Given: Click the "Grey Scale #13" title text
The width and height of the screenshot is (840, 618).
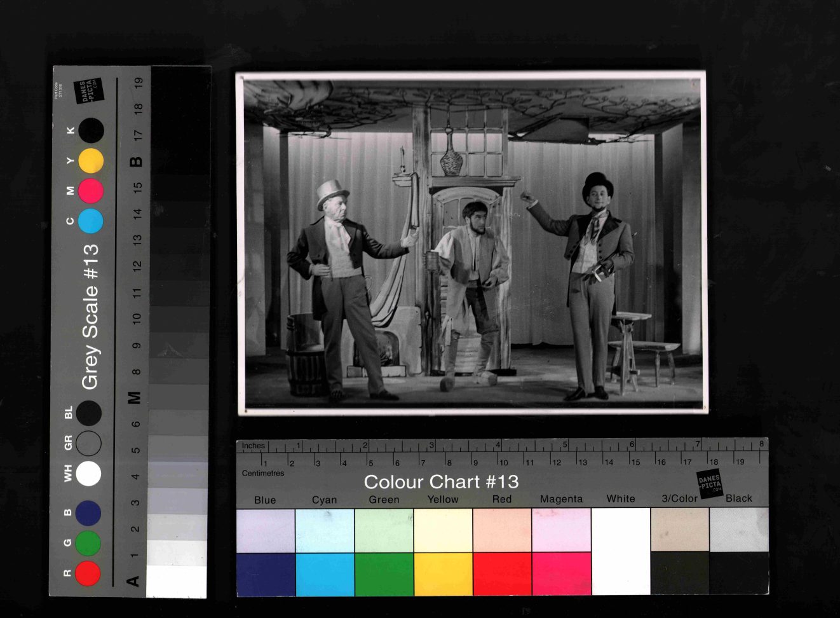Looking at the screenshot, I should [x=90, y=317].
